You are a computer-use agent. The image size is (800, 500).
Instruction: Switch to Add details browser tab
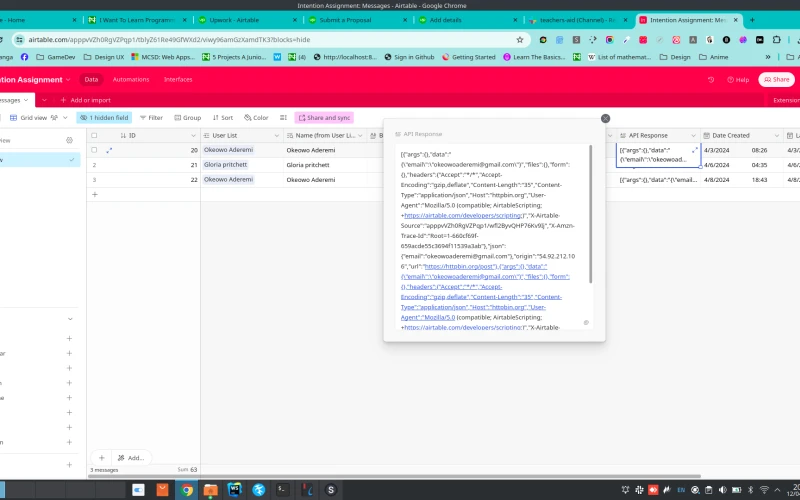(x=467, y=20)
